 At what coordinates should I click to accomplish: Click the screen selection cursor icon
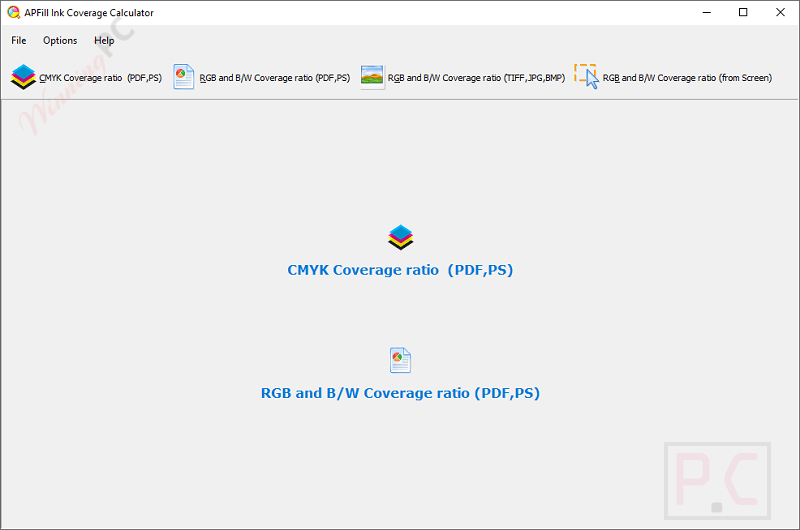586,77
